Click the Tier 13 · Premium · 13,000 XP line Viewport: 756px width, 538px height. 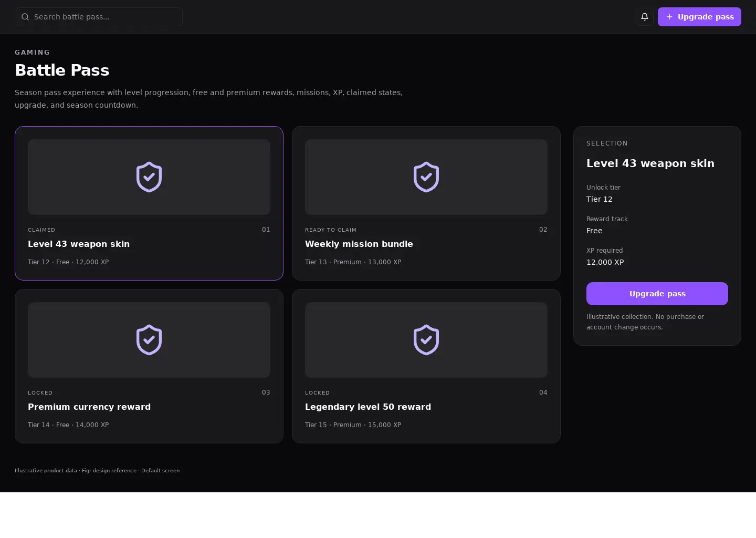pyautogui.click(x=353, y=262)
